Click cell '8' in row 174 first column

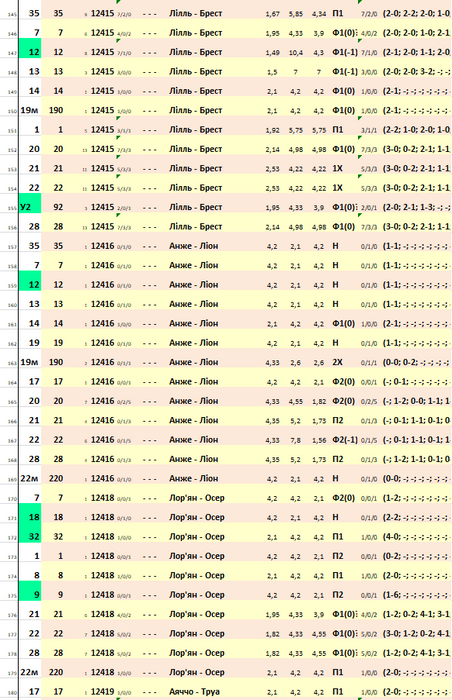coord(37,575)
